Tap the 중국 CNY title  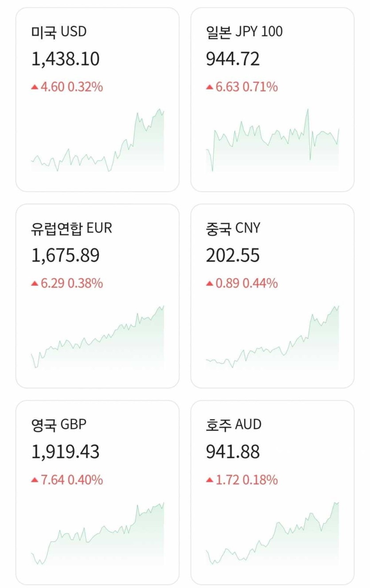coord(233,228)
